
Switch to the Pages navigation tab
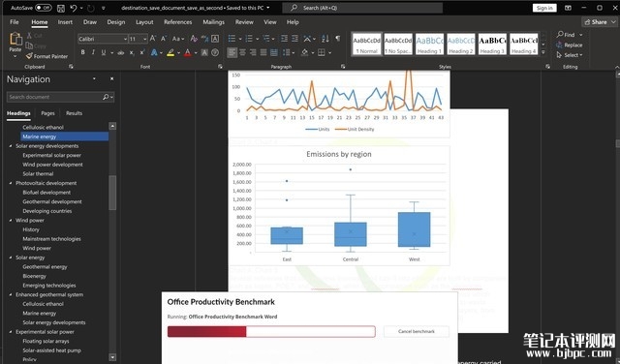pos(47,113)
